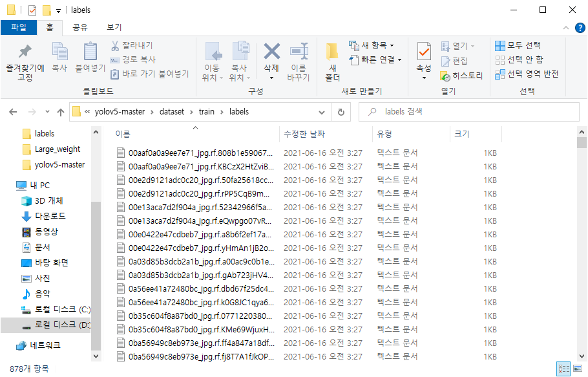
Task: Switch to details view layout icon
Action: click(563, 369)
